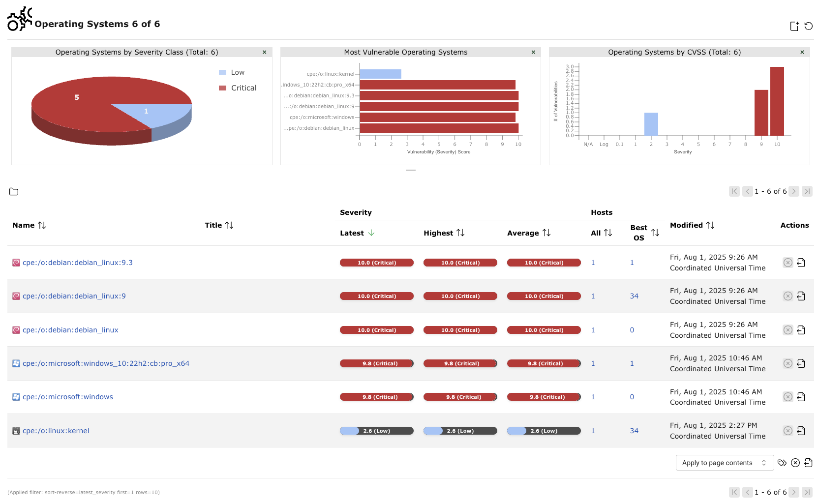Click delete icon for microsoft:windows row
This screenshot has width=818, height=504.
[788, 397]
